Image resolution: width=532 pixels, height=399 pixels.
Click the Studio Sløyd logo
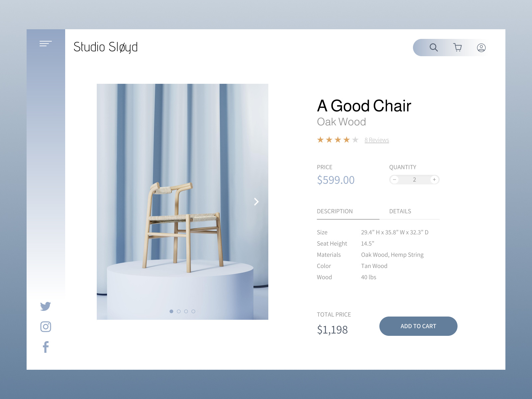click(x=105, y=47)
